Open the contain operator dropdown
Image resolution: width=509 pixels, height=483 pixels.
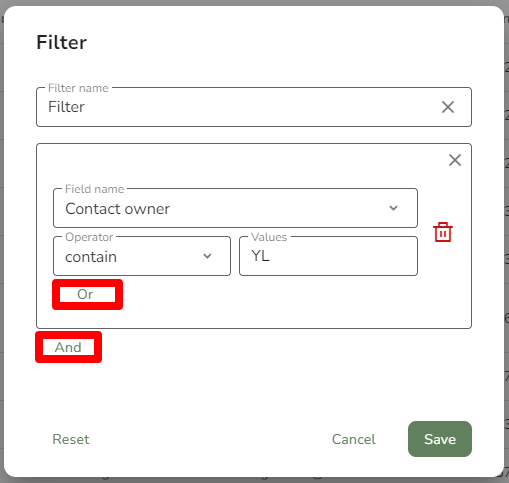[142, 256]
